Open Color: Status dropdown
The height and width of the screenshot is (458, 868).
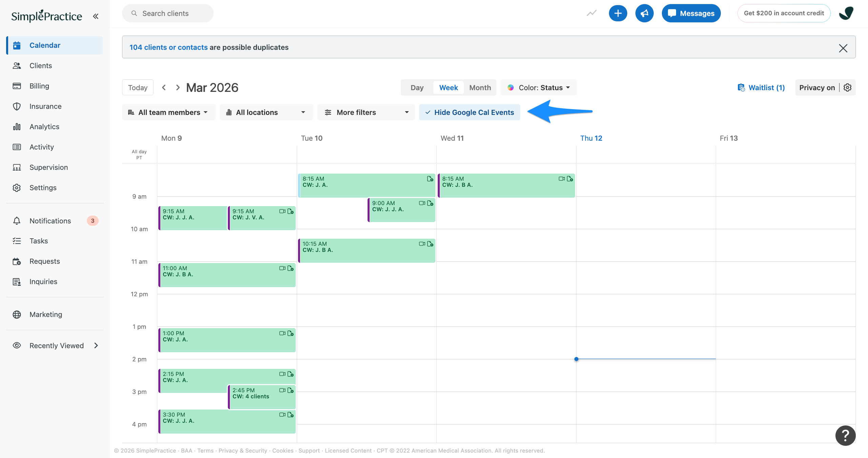538,87
